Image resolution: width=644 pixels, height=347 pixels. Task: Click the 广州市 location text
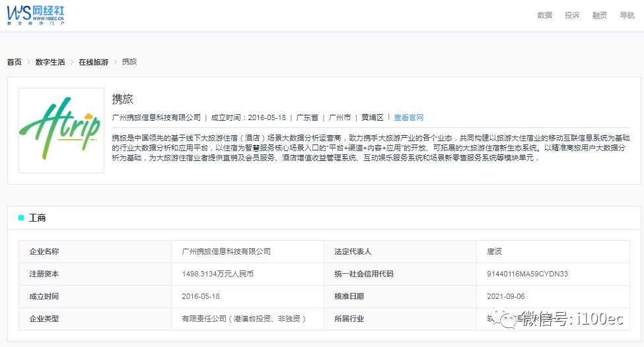pyautogui.click(x=340, y=117)
